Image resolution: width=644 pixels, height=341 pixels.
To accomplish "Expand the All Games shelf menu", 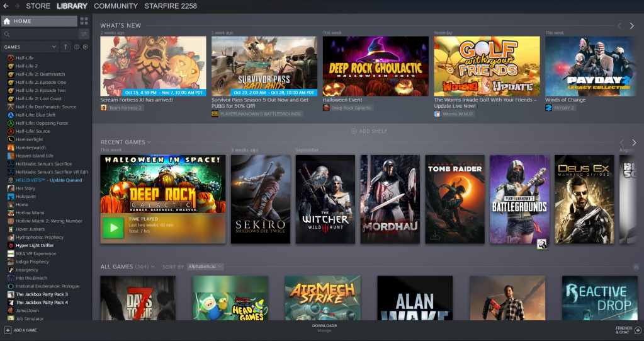I will tap(153, 267).
